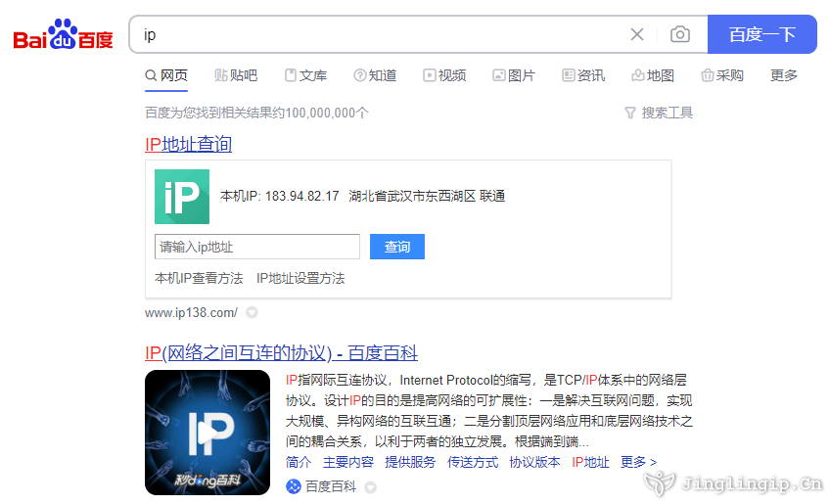Viewport: 830px width, 504px height.
Task: Click the green IP logo icon
Action: click(x=182, y=197)
